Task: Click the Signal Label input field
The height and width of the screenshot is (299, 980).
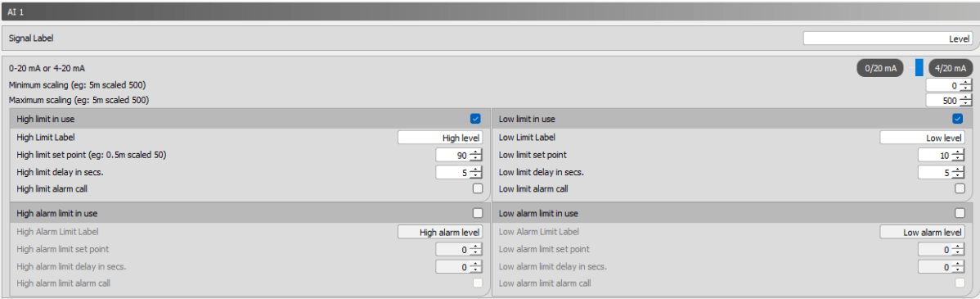Action: (888, 39)
